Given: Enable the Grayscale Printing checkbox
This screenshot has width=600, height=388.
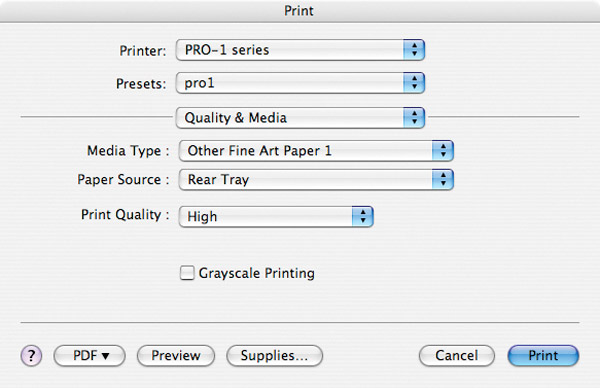Looking at the screenshot, I should (x=187, y=273).
